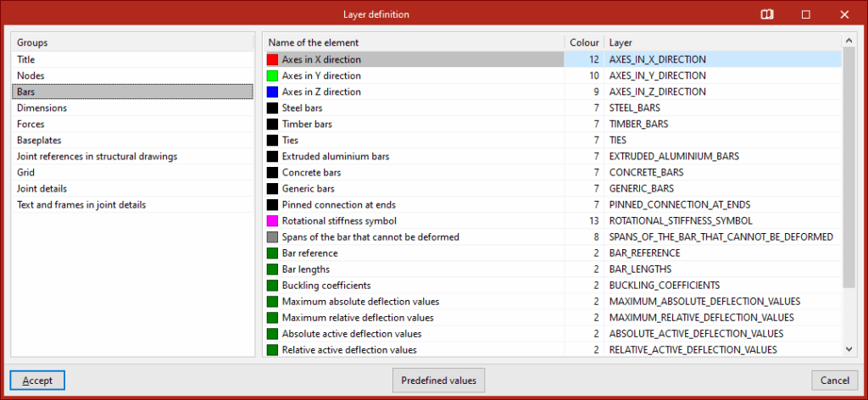Select the Bars group
Viewport: 868px width, 400px height.
(132, 92)
